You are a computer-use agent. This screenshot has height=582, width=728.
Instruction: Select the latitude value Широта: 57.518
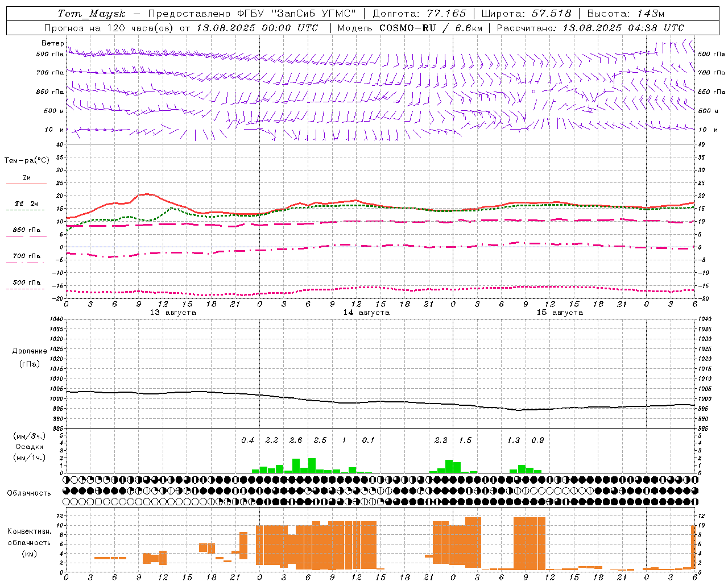pyautogui.click(x=526, y=14)
